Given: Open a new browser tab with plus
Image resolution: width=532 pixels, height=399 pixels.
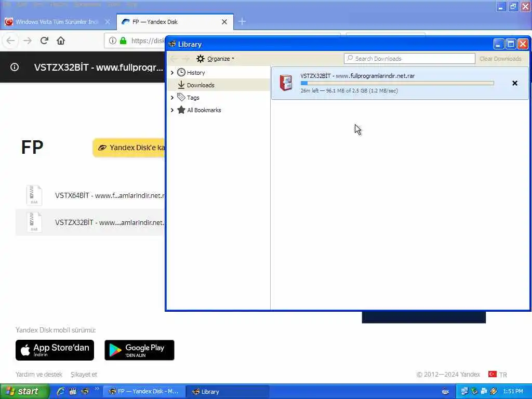Looking at the screenshot, I should click(242, 22).
